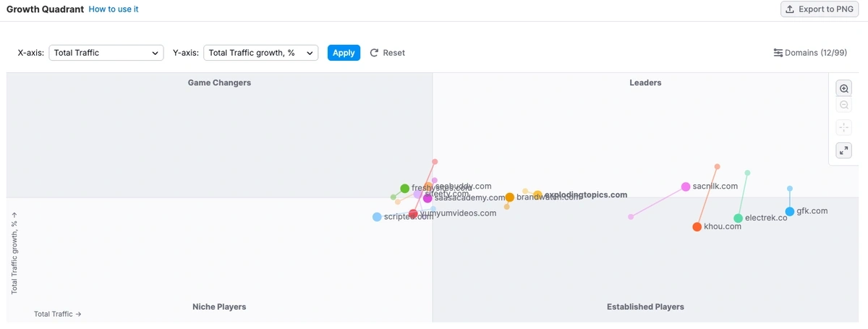Apply the selected axis settings
The height and width of the screenshot is (329, 868).
tap(344, 53)
